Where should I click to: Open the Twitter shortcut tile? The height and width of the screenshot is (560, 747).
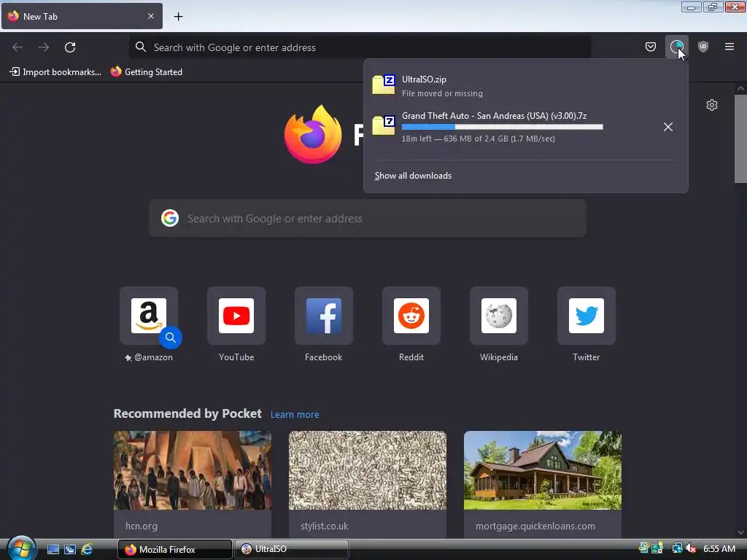coord(587,316)
